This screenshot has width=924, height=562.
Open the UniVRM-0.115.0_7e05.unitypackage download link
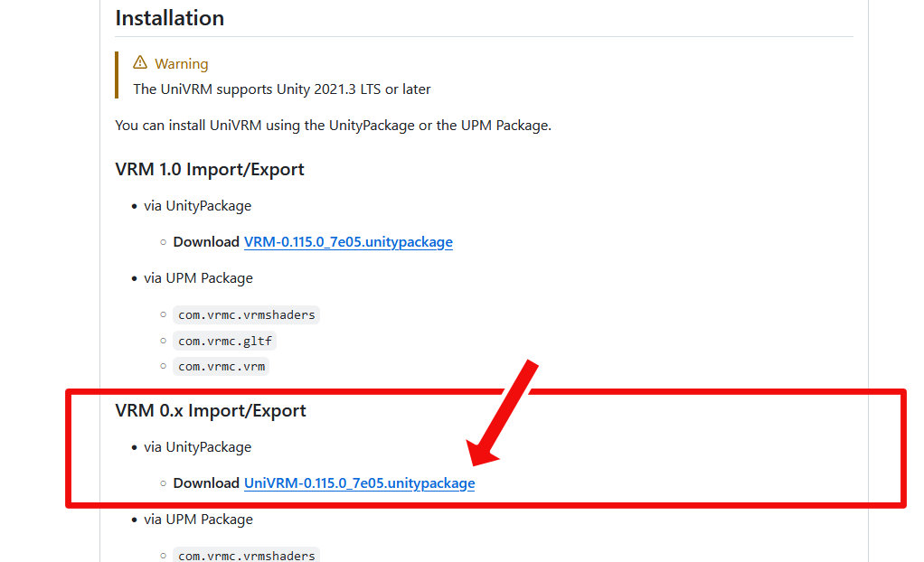pyautogui.click(x=359, y=483)
